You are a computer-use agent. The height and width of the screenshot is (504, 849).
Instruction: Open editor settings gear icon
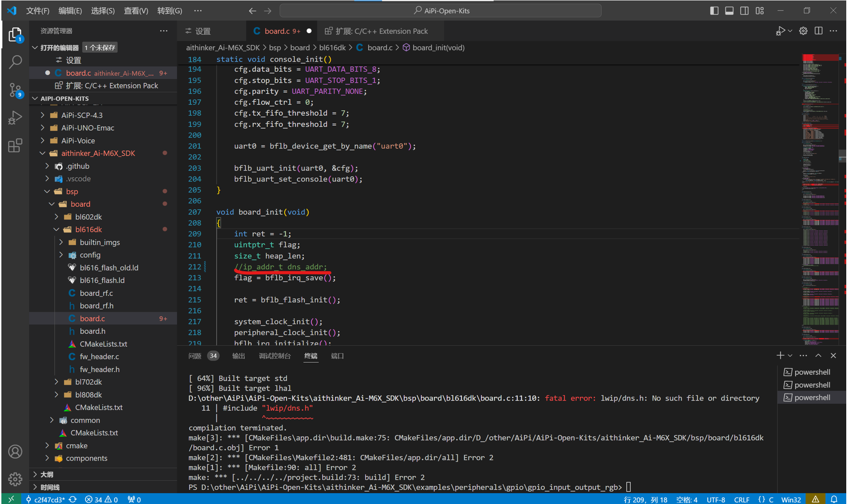803,31
